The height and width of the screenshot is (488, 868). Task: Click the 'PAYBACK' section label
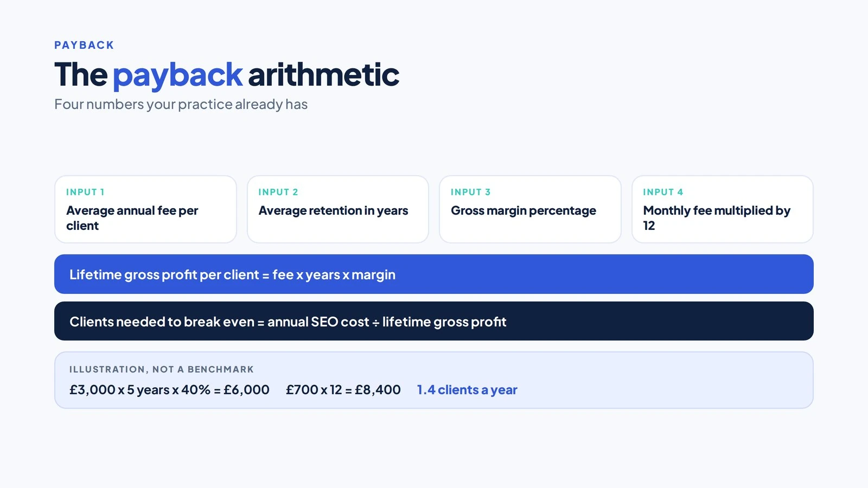point(84,45)
